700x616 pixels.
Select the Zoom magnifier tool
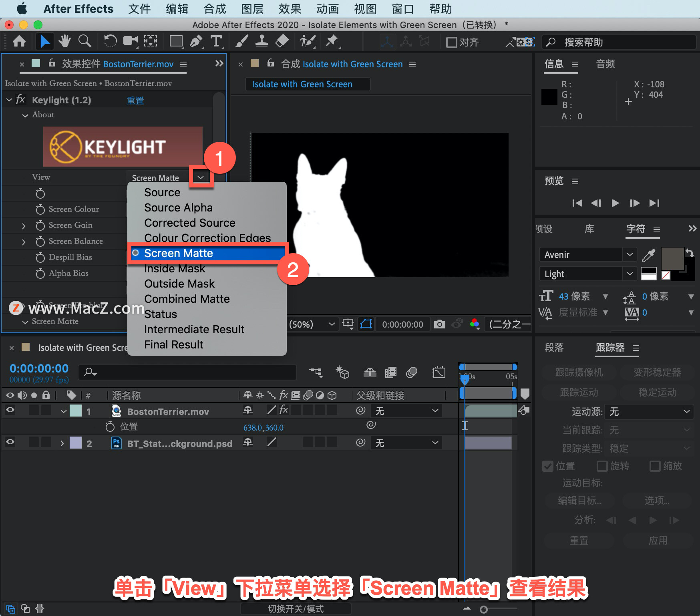click(84, 41)
